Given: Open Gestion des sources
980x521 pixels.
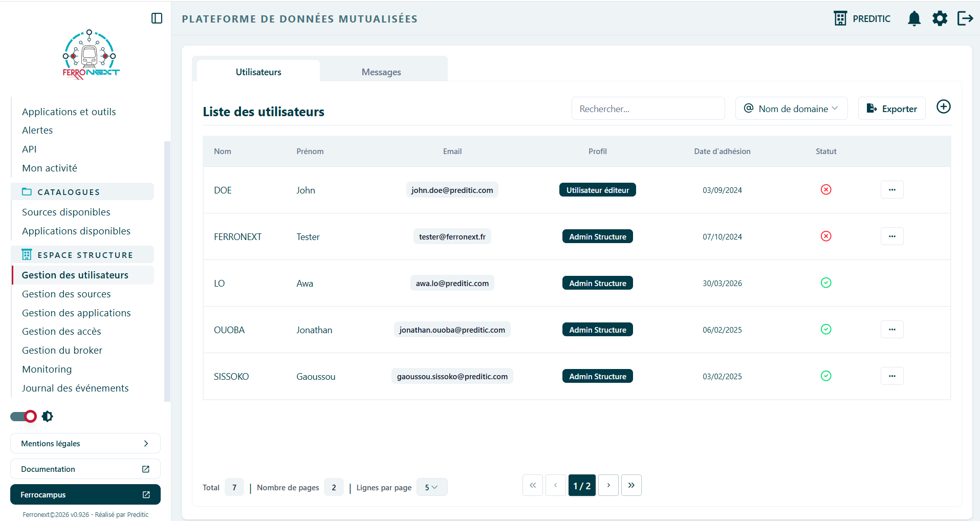Looking at the screenshot, I should click(x=67, y=294).
